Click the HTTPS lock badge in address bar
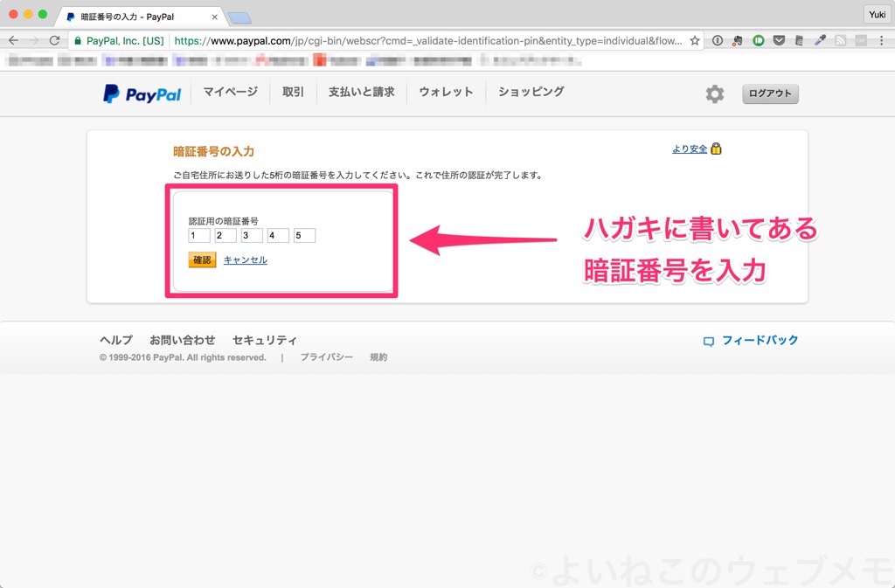895x588 pixels. pos(80,39)
